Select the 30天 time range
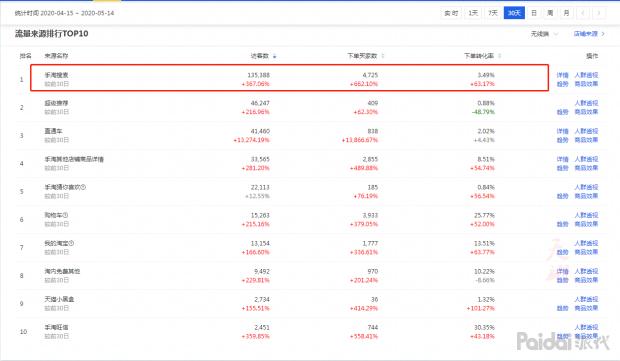 [514, 13]
